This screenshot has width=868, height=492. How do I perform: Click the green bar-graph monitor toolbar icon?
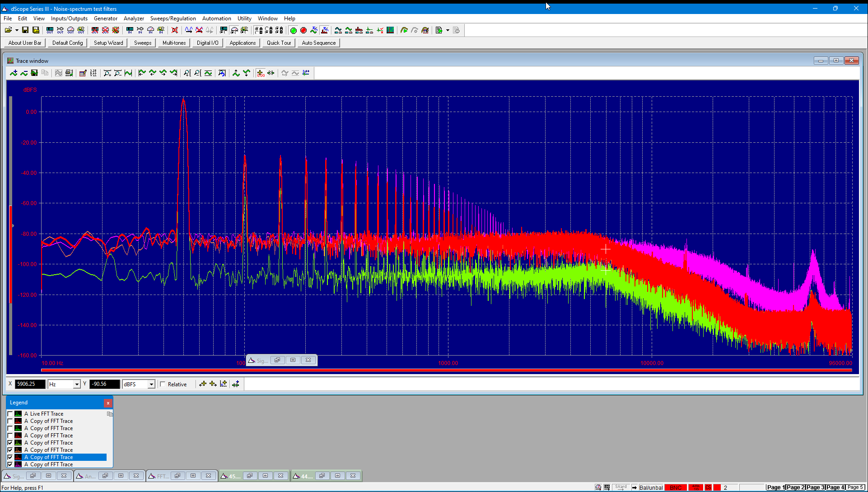390,30
